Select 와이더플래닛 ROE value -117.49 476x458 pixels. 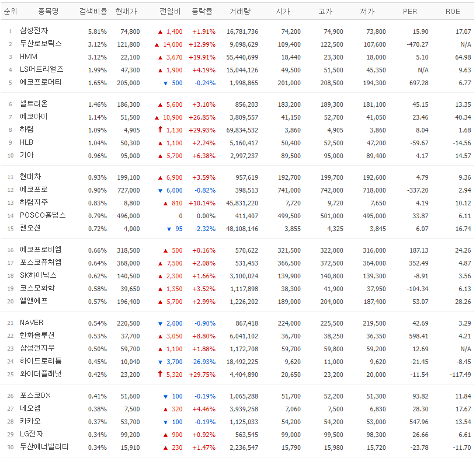[460, 375]
